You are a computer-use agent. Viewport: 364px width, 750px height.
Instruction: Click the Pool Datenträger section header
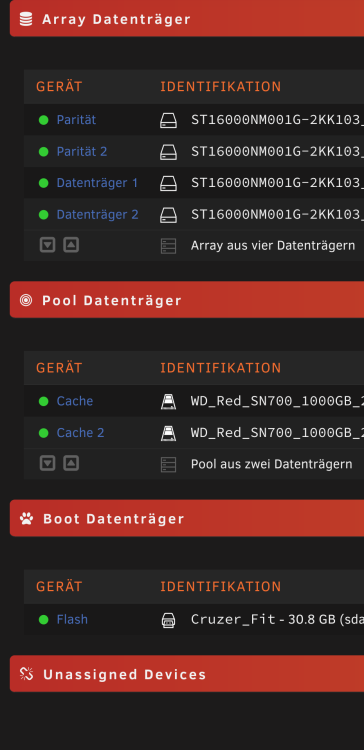click(x=187, y=299)
